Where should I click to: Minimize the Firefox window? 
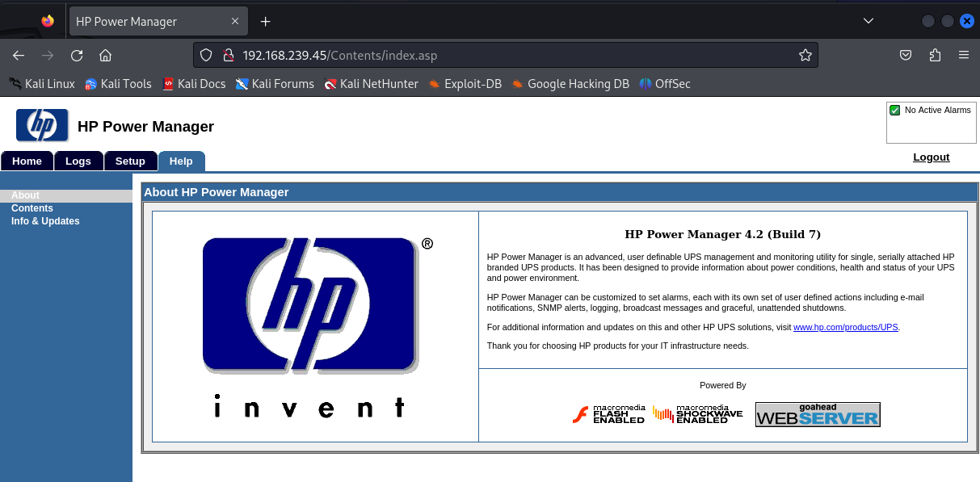(929, 21)
